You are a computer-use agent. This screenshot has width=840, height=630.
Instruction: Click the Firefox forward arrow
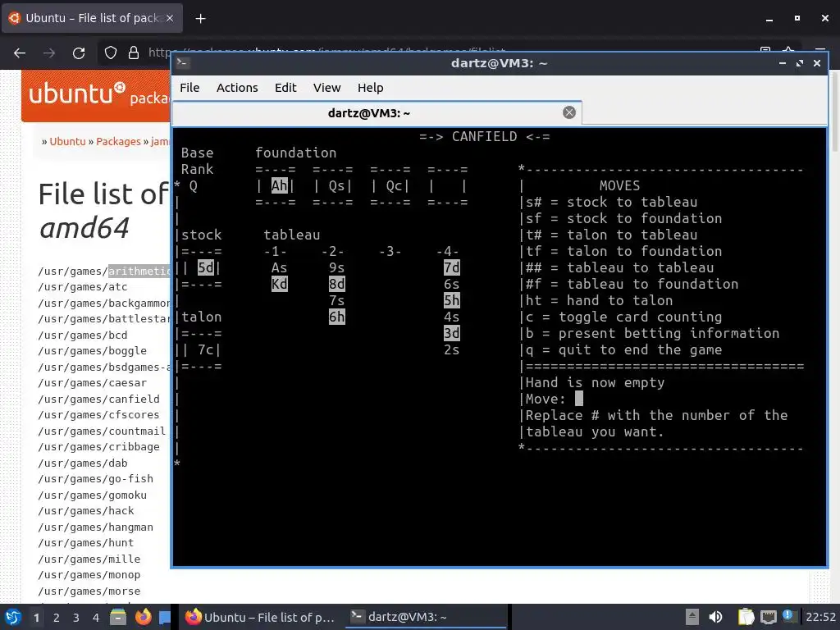(x=49, y=52)
